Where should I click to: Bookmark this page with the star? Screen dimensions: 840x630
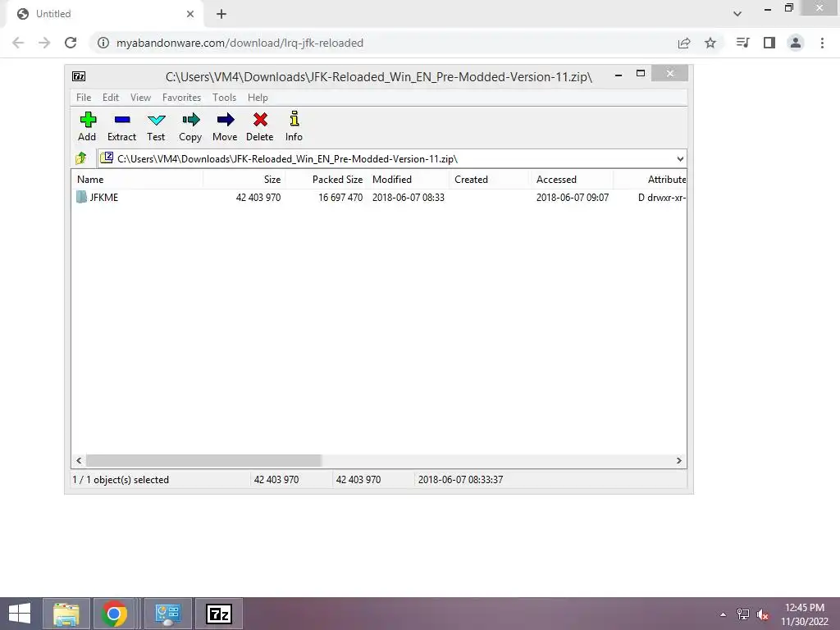coord(710,43)
